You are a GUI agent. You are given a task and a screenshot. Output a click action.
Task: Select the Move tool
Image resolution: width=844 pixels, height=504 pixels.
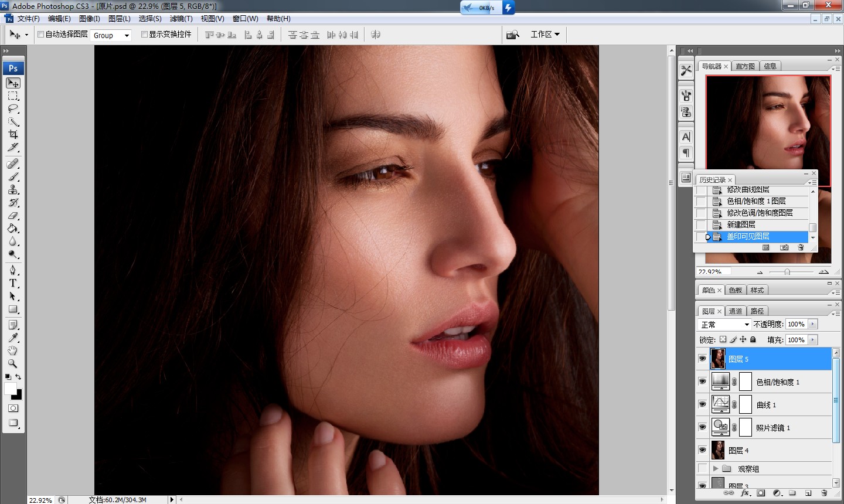coord(13,83)
